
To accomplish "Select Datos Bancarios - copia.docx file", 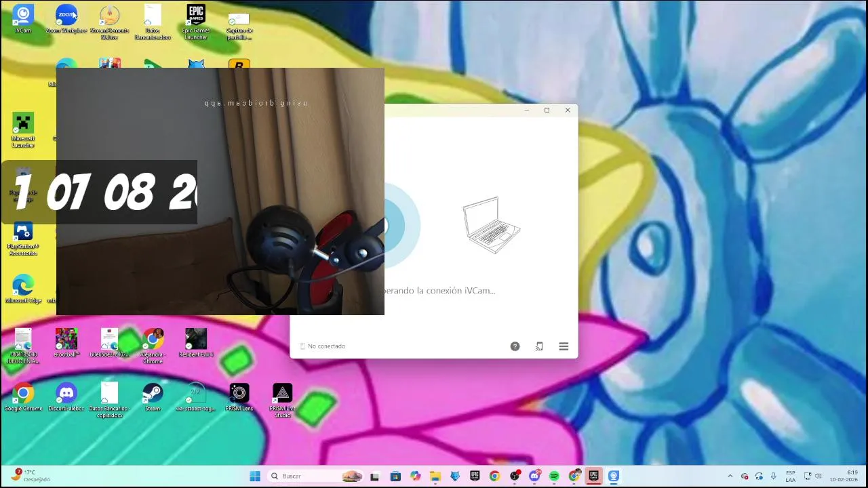I will pyautogui.click(x=109, y=400).
